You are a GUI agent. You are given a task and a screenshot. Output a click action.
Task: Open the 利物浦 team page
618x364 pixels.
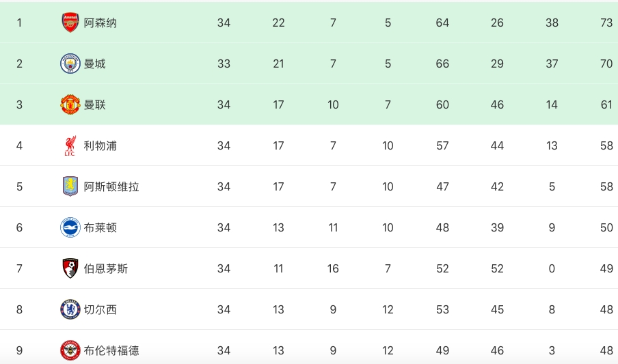click(100, 145)
